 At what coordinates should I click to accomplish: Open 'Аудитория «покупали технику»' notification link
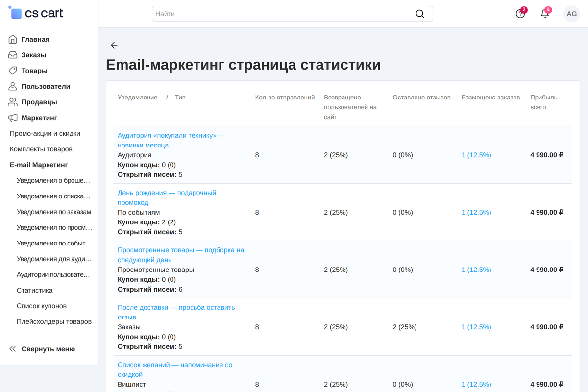[171, 140]
